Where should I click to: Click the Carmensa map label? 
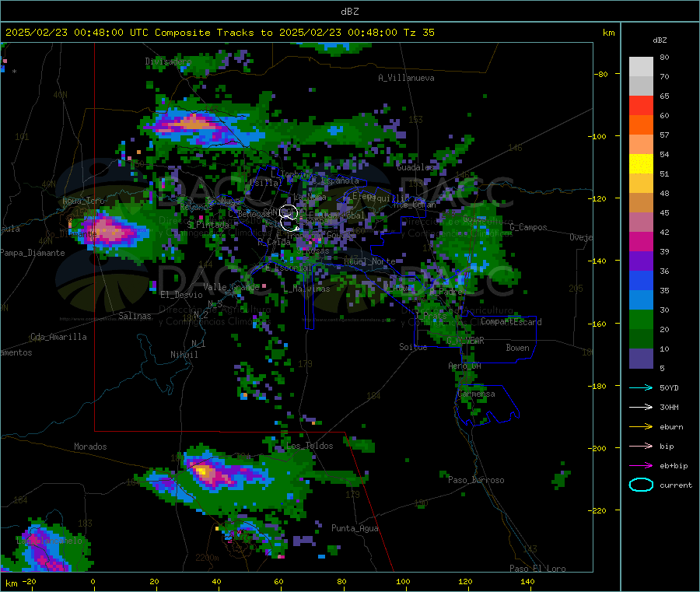click(476, 394)
